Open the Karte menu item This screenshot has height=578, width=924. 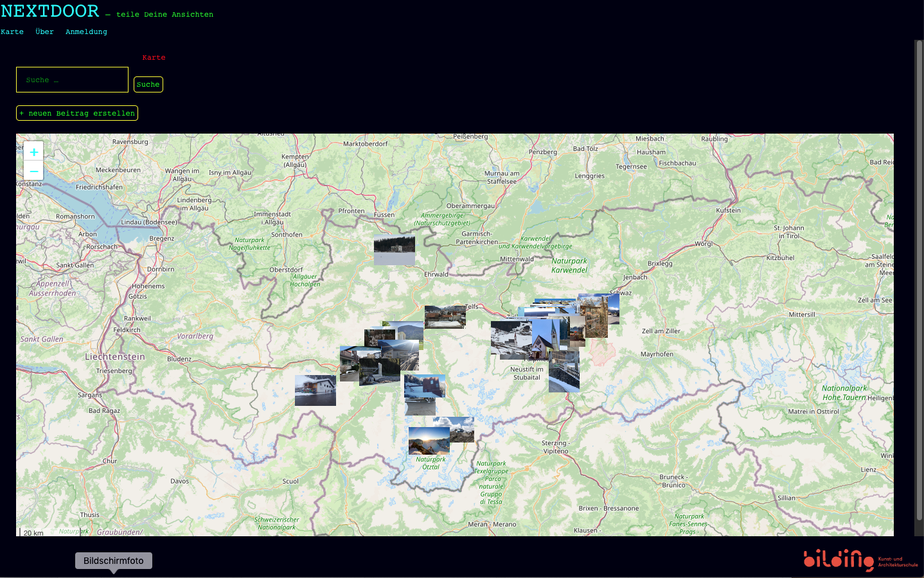pyautogui.click(x=12, y=32)
